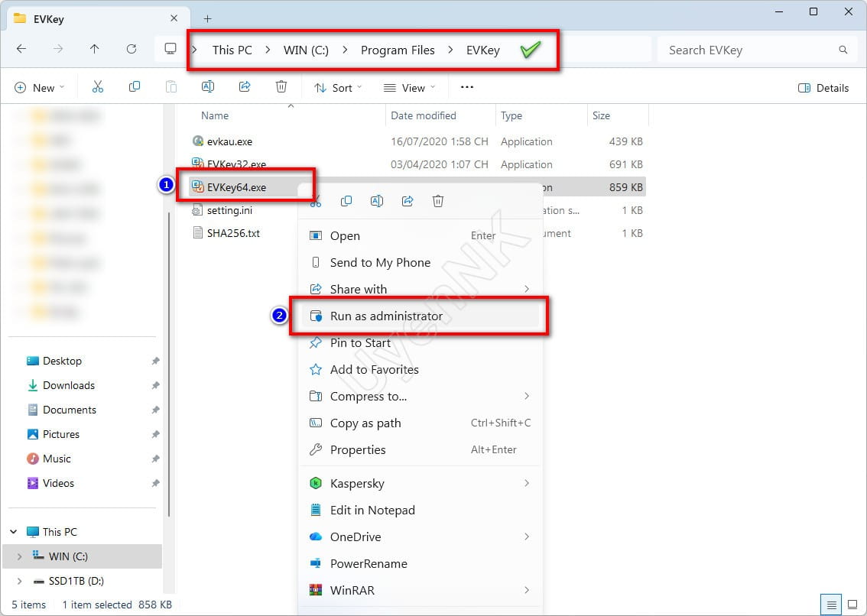
Task: Open Properties from context menu
Action: (x=421, y=449)
